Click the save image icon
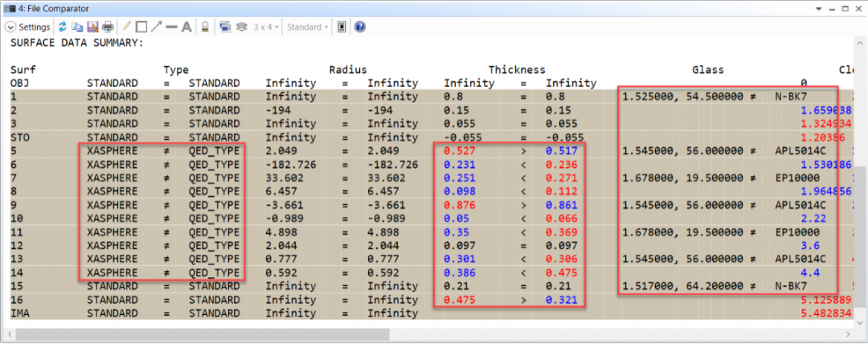Image resolution: width=868 pixels, height=344 pixels. click(x=92, y=27)
